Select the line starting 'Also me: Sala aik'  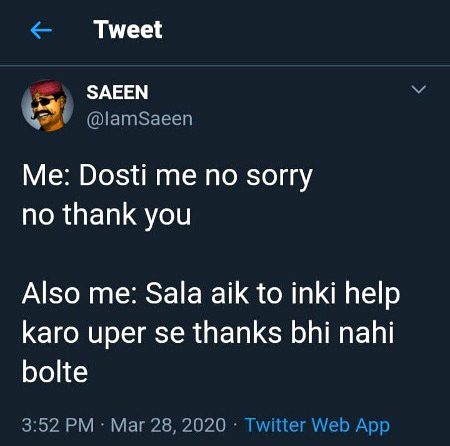211,294
